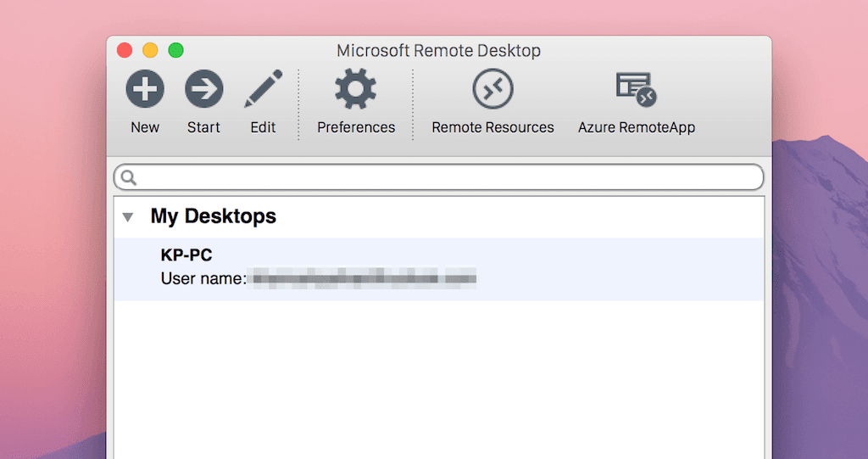Focus the desktop search field
868x459 pixels.
[439, 177]
